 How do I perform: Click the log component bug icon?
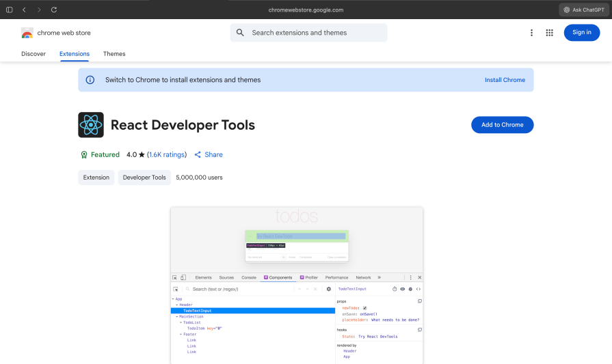coord(410,289)
